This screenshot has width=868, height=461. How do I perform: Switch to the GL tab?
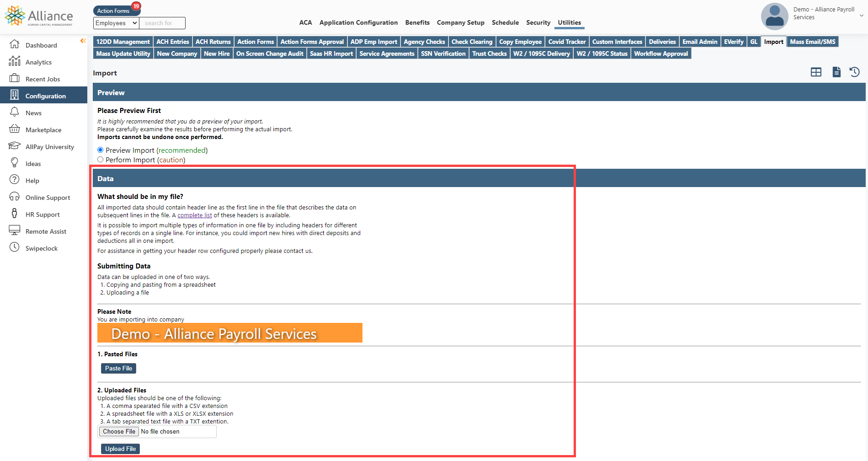coord(754,42)
